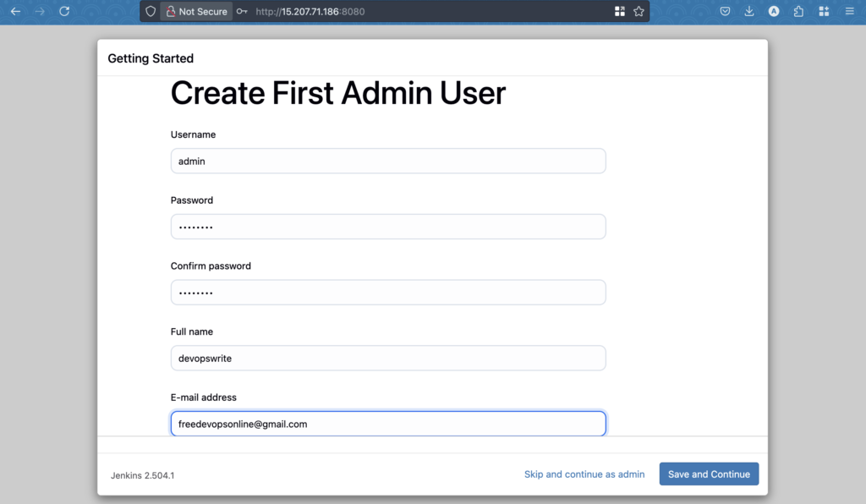Open the extensions puzzle-piece menu
The image size is (866, 504).
[798, 11]
